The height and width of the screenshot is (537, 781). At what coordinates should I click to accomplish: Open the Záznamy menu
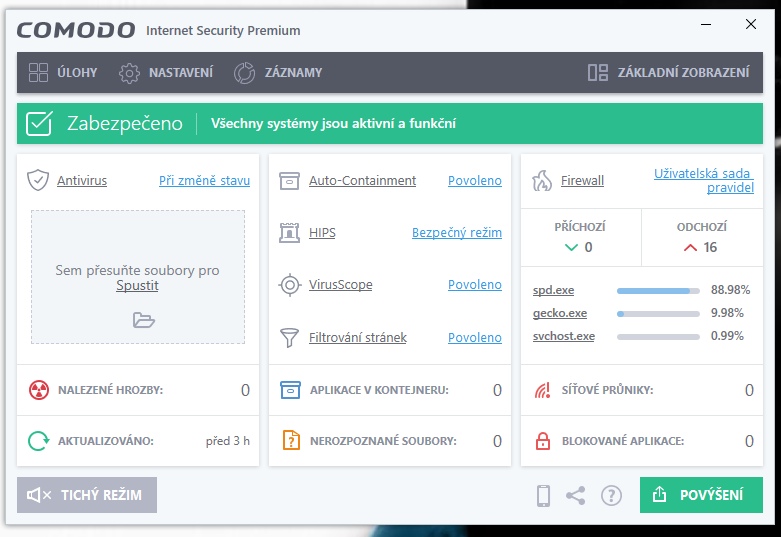[x=278, y=72]
